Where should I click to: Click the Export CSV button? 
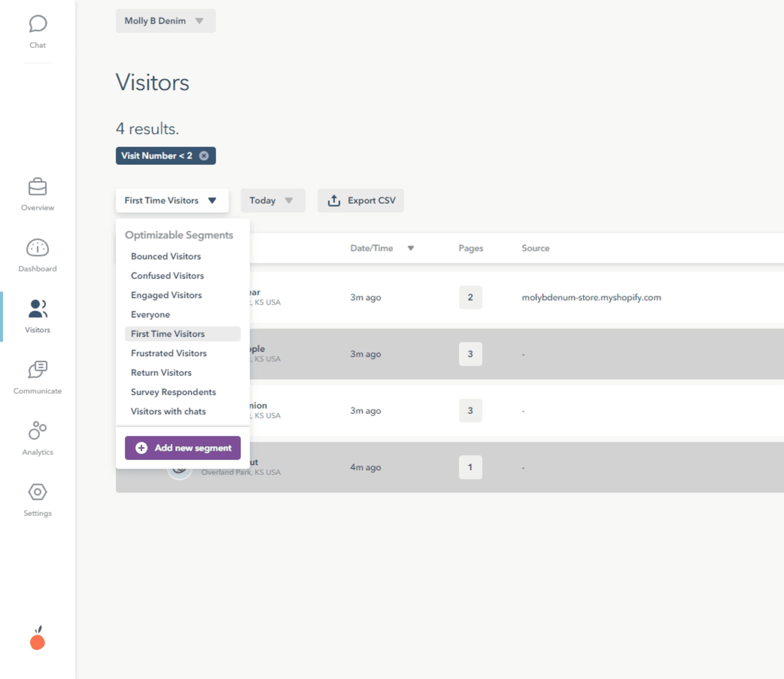click(360, 200)
